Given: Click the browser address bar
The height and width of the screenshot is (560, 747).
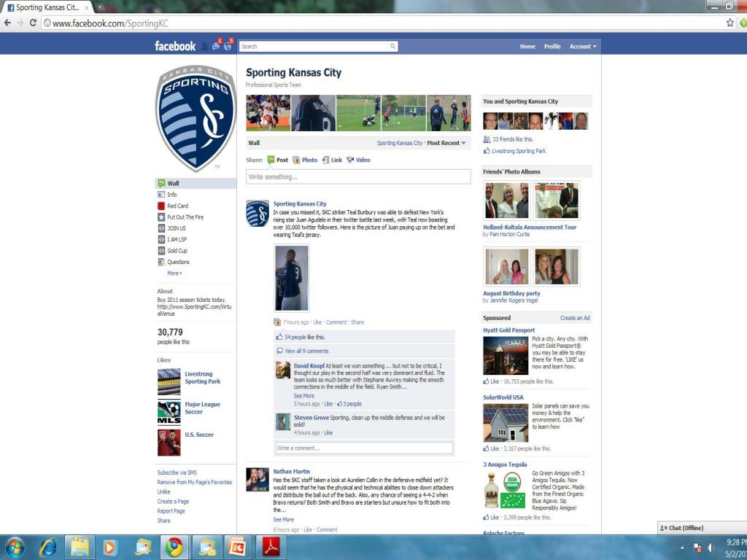Looking at the screenshot, I should (381, 23).
